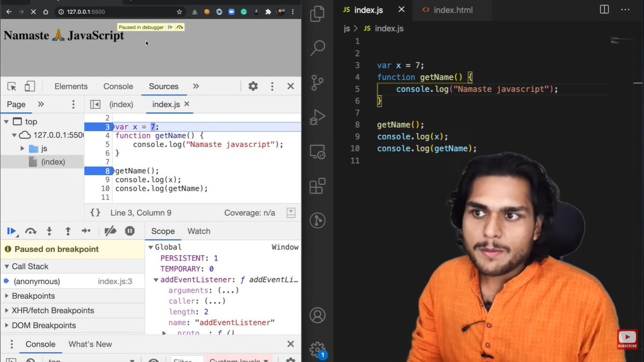644x362 pixels.
Task: Select the (anonymous) call stack frame
Action: click(72, 282)
